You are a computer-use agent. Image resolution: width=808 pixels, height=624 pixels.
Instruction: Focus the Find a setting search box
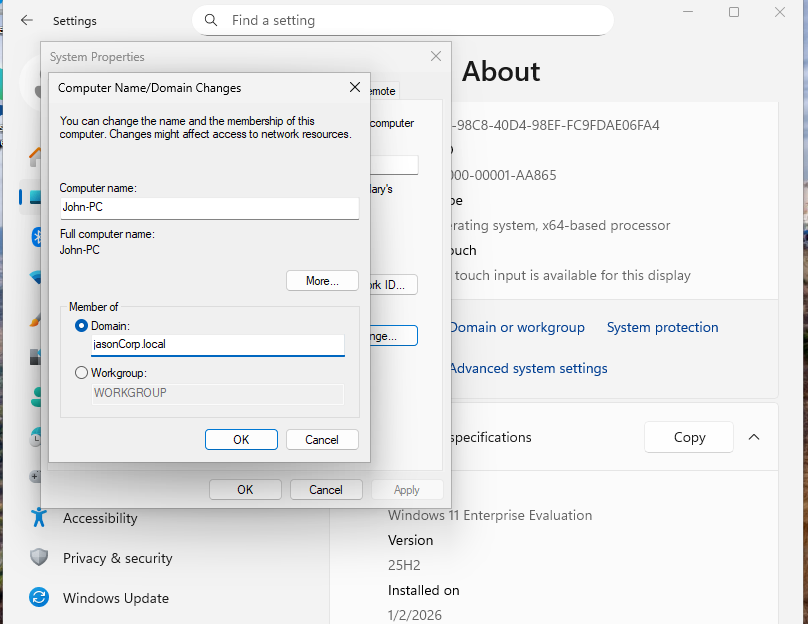pyautogui.click(x=410, y=20)
